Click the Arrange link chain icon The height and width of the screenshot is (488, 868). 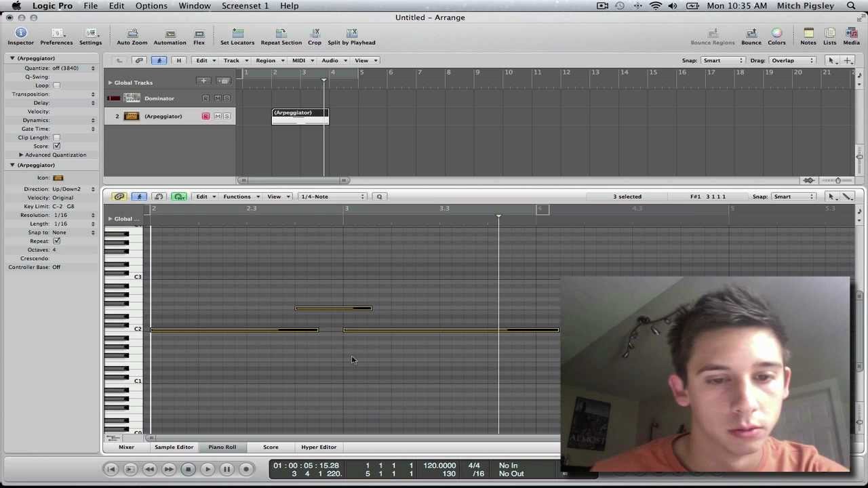(139, 60)
